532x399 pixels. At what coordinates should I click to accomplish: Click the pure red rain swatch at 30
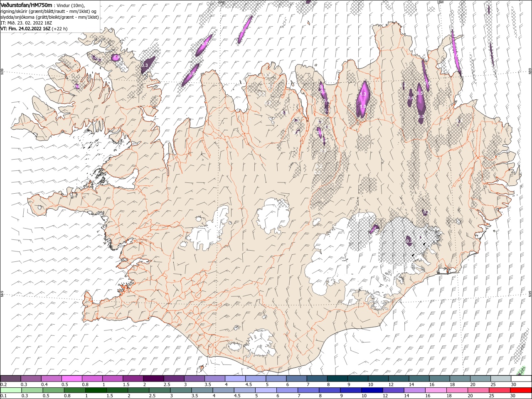click(520, 390)
